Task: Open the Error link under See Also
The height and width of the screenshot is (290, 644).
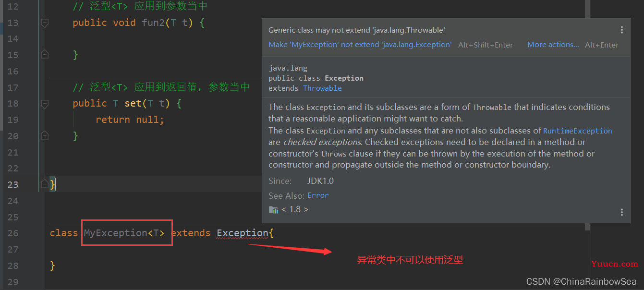Action: (318, 195)
